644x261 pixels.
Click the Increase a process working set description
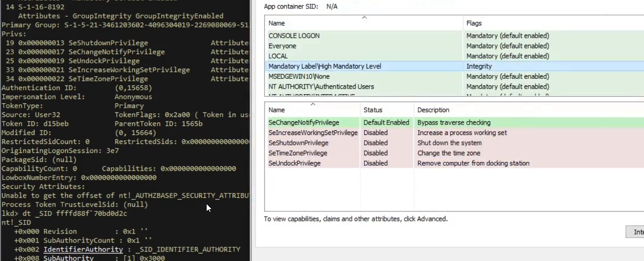point(462,133)
